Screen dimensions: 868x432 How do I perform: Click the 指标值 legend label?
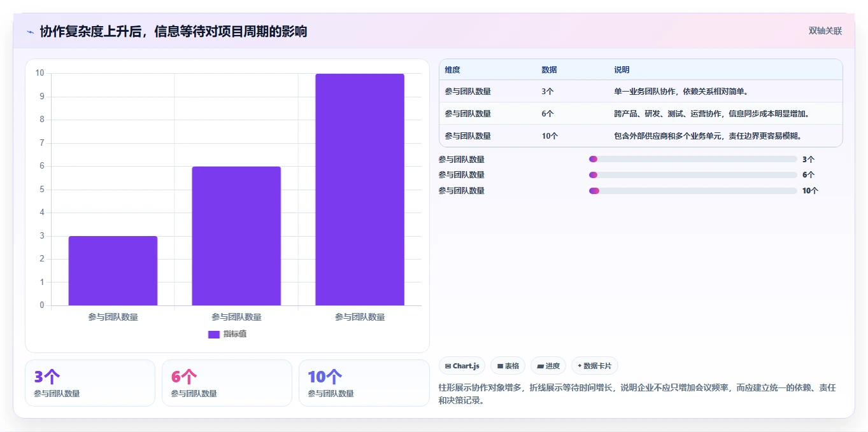pyautogui.click(x=235, y=334)
